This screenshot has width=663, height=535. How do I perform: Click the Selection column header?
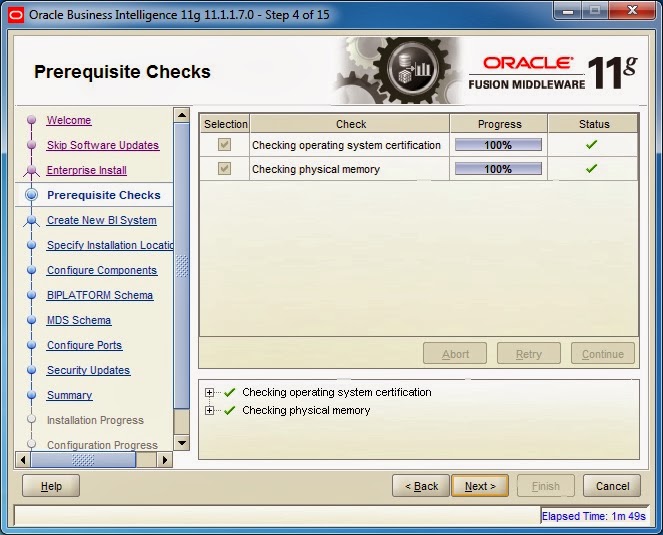(x=225, y=123)
